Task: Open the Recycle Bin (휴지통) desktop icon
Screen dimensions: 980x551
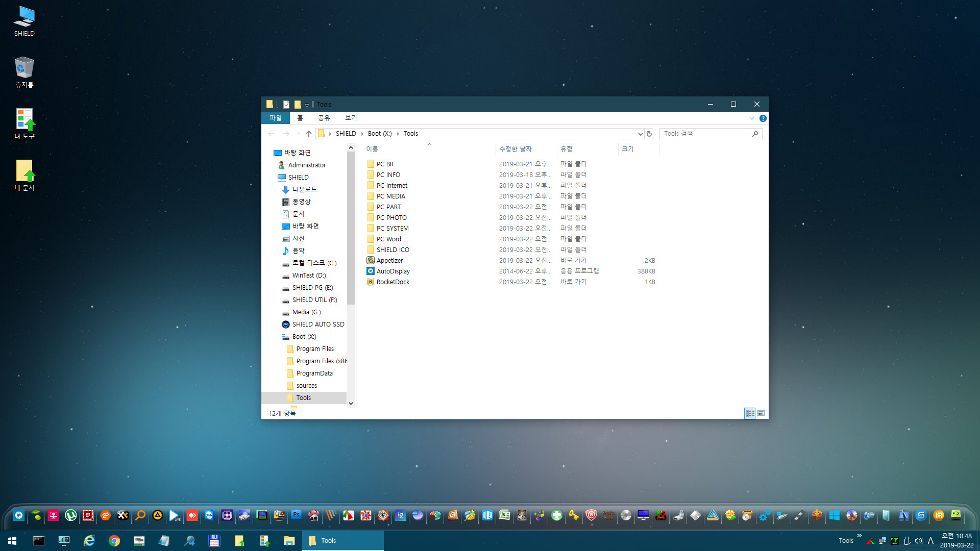Action: point(24,72)
